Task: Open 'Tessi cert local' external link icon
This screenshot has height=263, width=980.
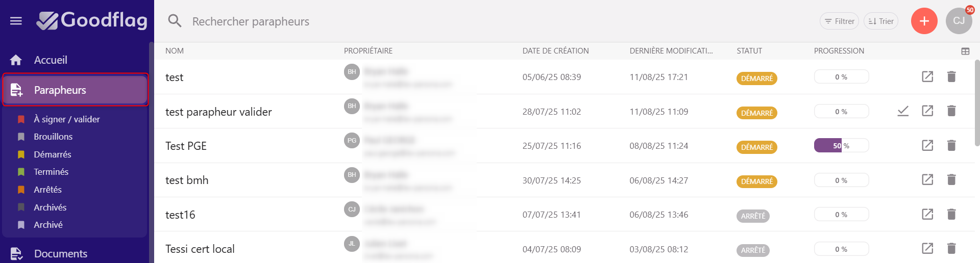Action: 927,249
